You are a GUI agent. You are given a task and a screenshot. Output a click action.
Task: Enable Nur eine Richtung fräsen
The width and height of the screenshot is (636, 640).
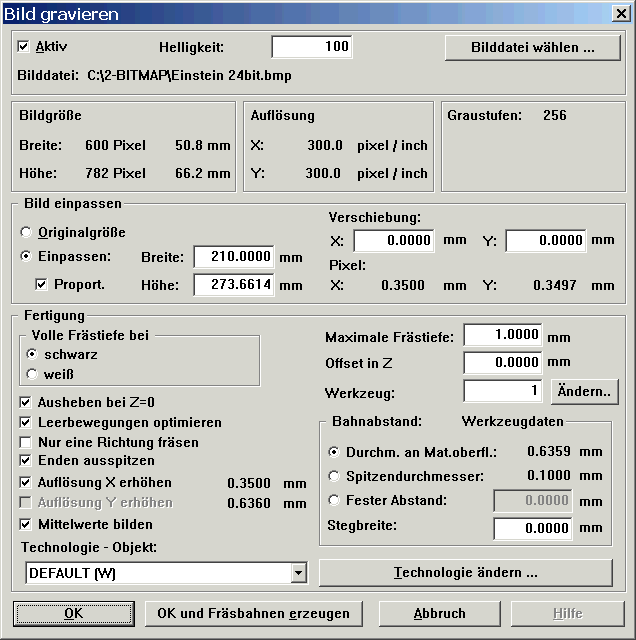[25, 442]
